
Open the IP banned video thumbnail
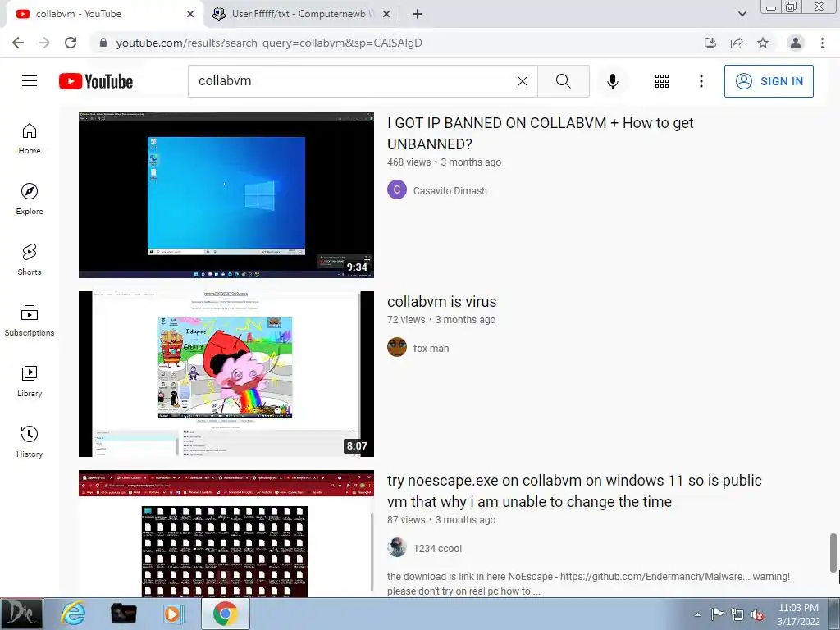coord(226,195)
